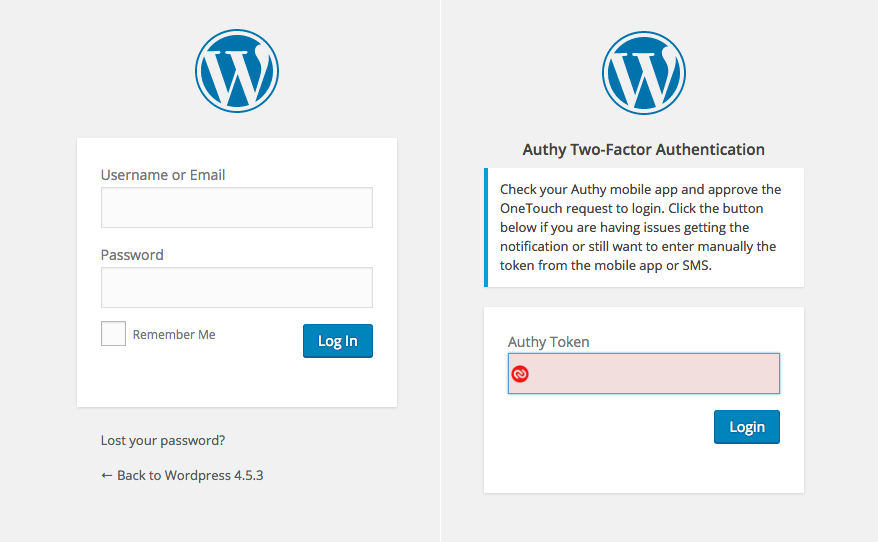878x542 pixels.
Task: Tick the Remember Me checkbox
Action: 113,334
